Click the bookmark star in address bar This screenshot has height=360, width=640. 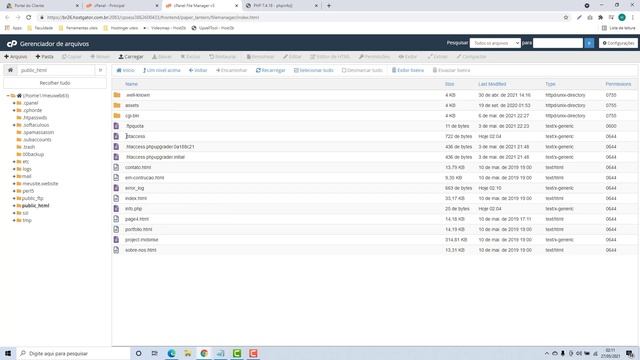[x=566, y=17]
